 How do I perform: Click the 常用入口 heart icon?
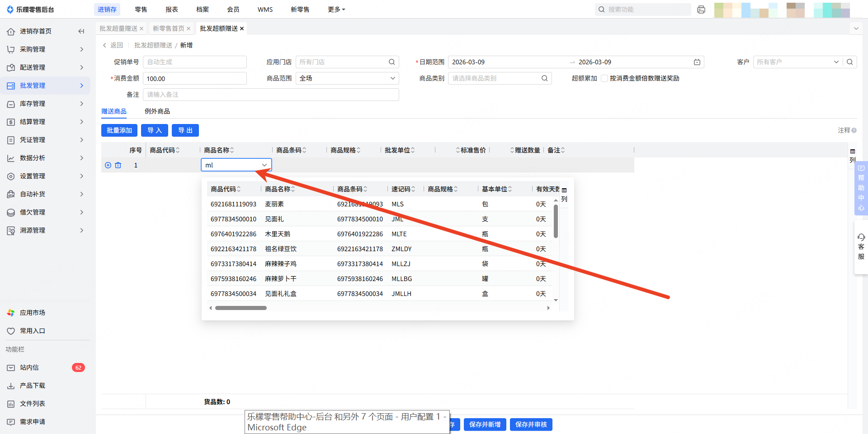click(11, 331)
